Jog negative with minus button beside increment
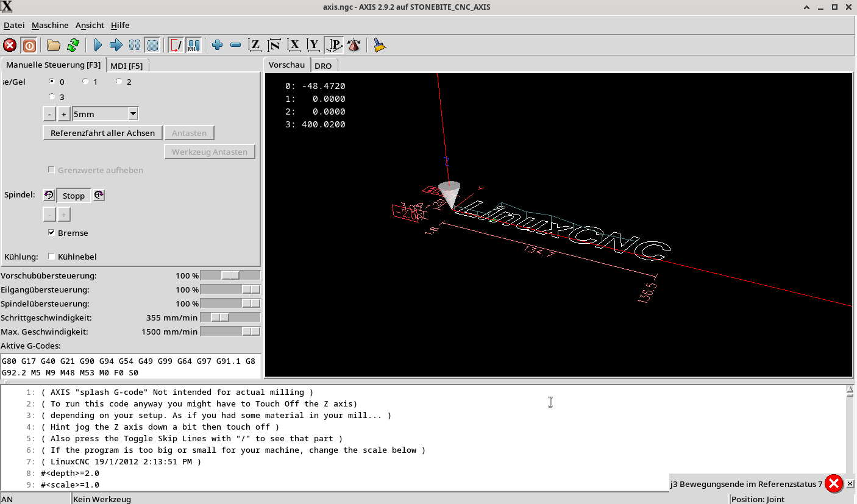Image resolution: width=857 pixels, height=504 pixels. tap(49, 114)
